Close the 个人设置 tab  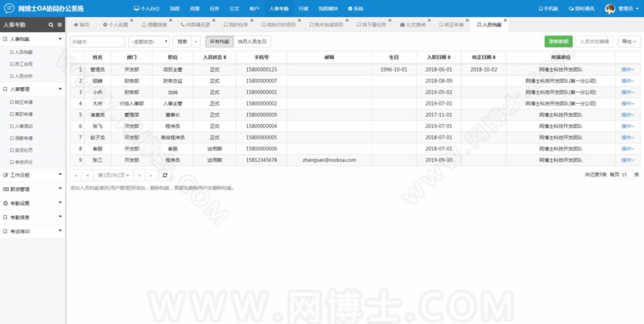[131, 20]
